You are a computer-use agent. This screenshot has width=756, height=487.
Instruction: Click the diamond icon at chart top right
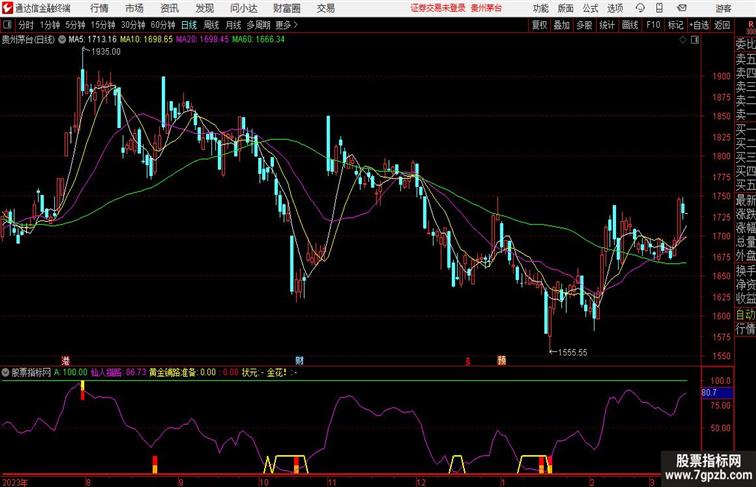[683, 40]
